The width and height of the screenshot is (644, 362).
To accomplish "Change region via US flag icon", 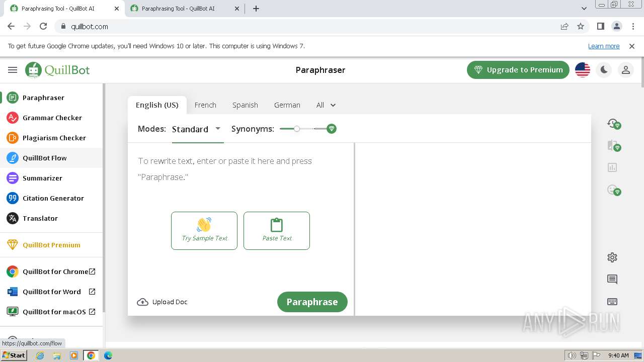I will point(583,70).
